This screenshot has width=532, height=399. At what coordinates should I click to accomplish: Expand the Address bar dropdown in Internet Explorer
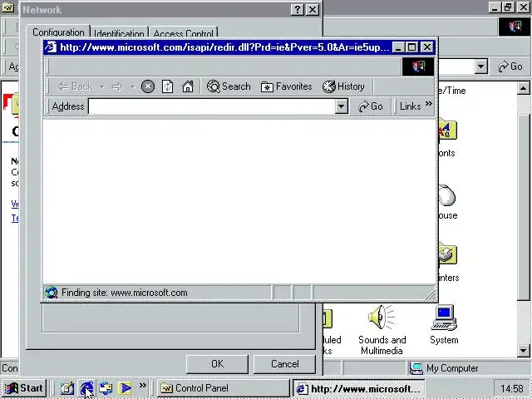pos(342,106)
